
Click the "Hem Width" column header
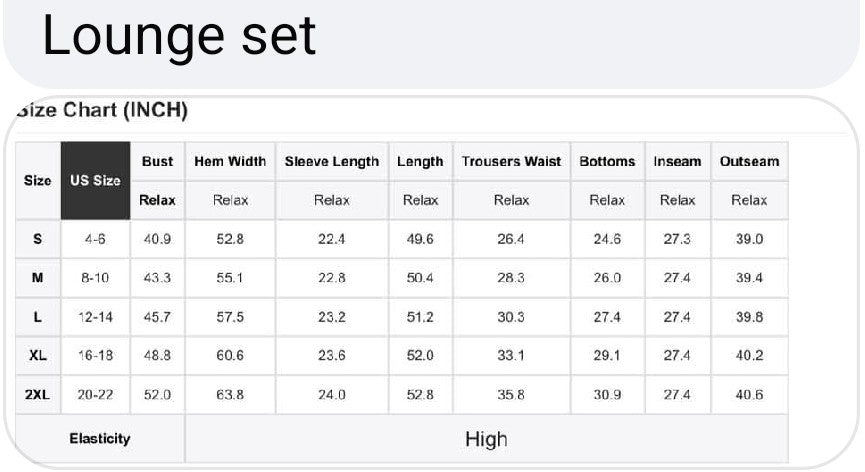(x=230, y=161)
